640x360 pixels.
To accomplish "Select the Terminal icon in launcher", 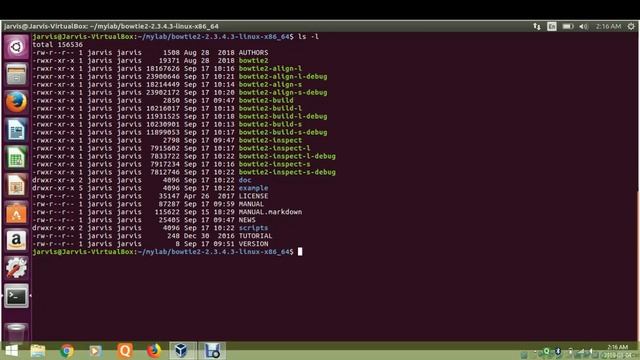I will pyautogui.click(x=16, y=296).
